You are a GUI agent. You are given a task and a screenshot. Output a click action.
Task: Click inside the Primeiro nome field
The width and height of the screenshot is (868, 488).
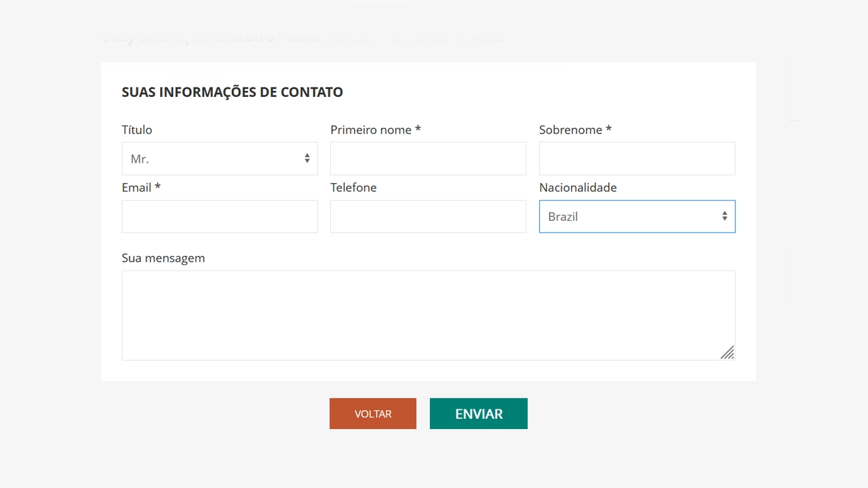(428, 159)
